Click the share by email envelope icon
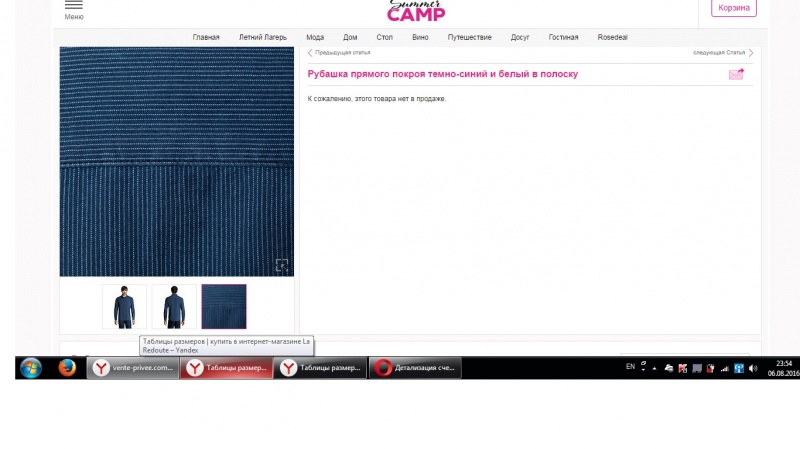The width and height of the screenshot is (800, 449). point(736,74)
